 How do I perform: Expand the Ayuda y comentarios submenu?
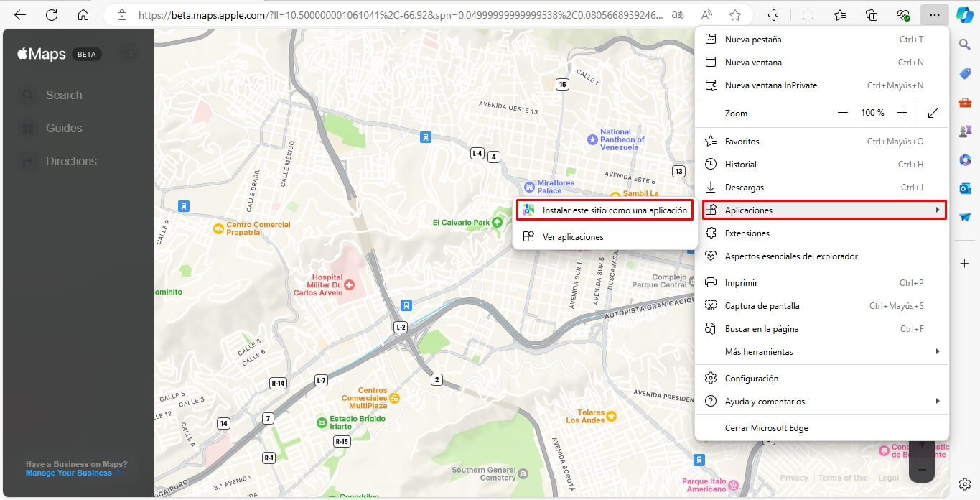(x=822, y=402)
